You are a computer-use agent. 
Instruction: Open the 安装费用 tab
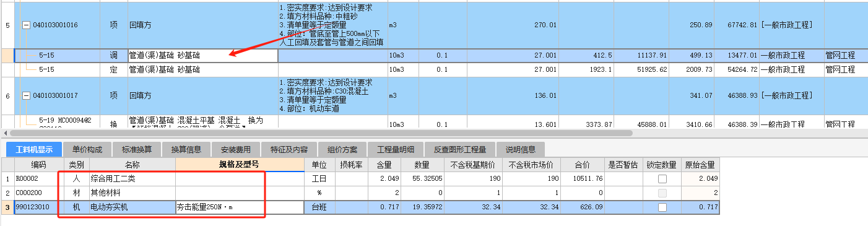(235, 149)
